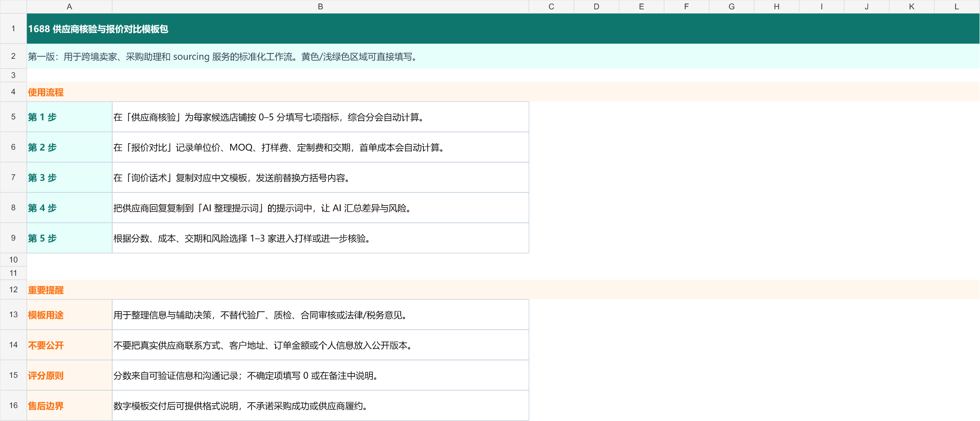Viewport: 980px width, 421px height.
Task: Click cell describing '报价对比' MOQ and 打样费
Action: click(x=321, y=147)
